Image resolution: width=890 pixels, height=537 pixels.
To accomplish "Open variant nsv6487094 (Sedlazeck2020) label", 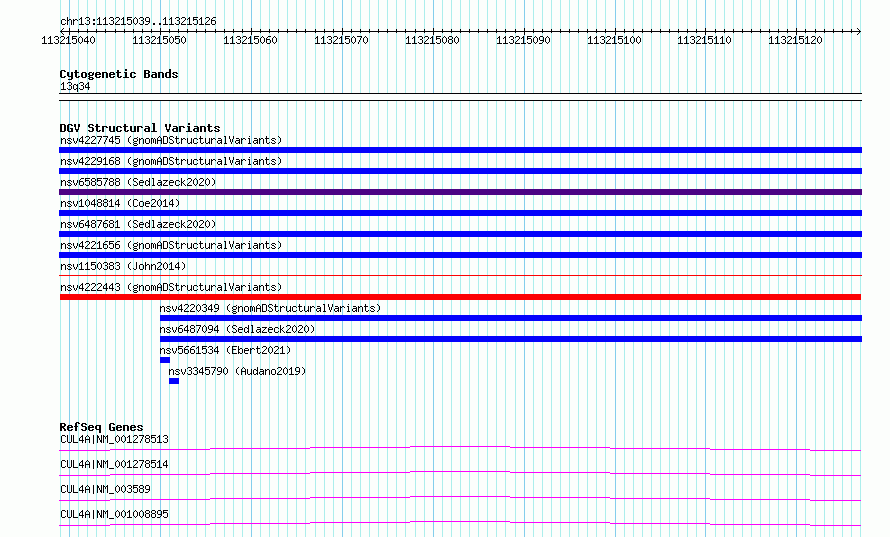I will 237,329.
